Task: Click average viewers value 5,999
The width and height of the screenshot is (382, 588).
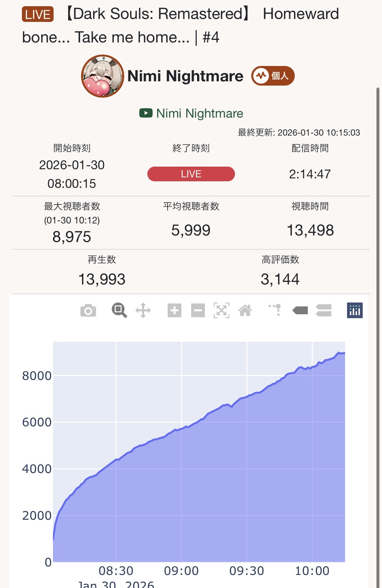Action: click(191, 230)
